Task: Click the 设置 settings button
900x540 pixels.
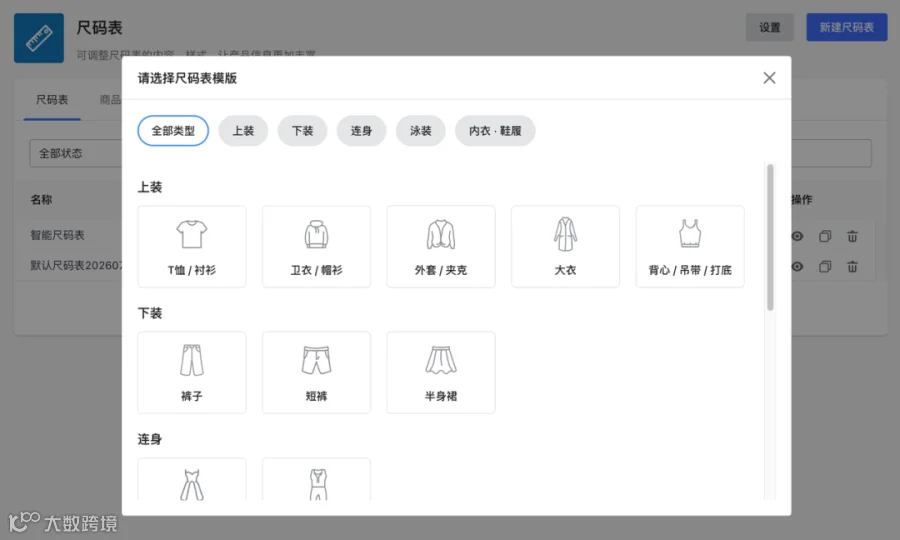Action: coord(770,27)
